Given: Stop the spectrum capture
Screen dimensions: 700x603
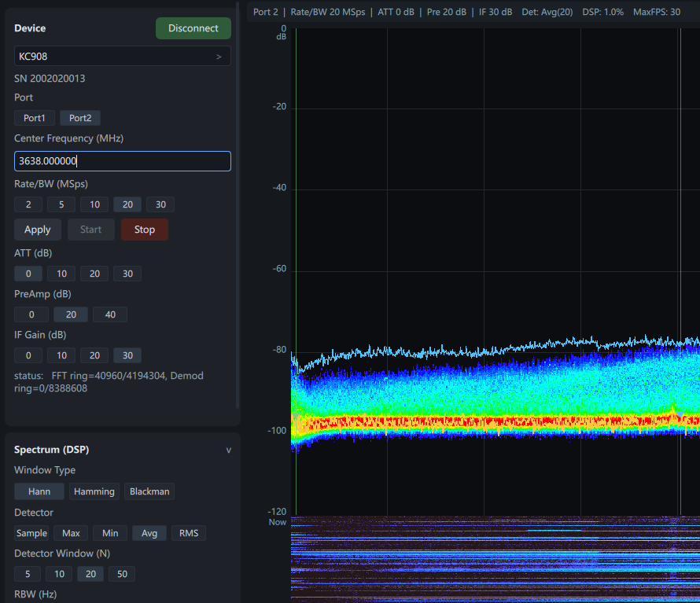Looking at the screenshot, I should click(x=144, y=229).
